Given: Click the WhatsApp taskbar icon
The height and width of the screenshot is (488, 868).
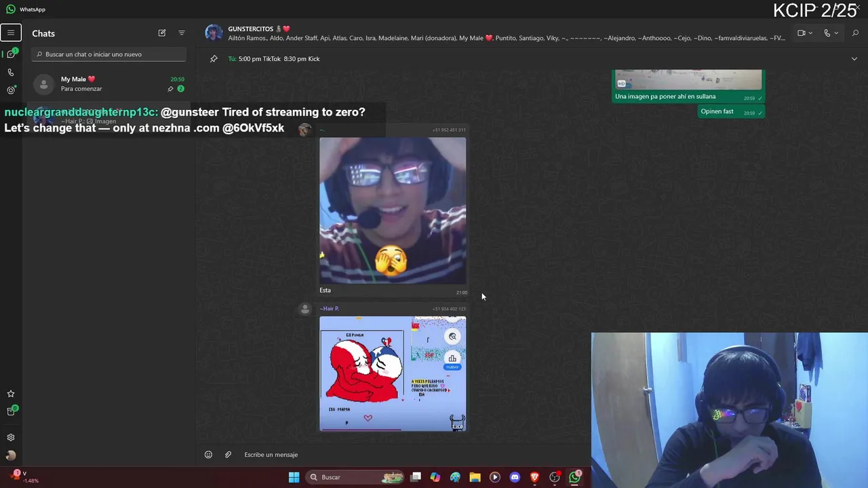Looking at the screenshot, I should pos(575,477).
